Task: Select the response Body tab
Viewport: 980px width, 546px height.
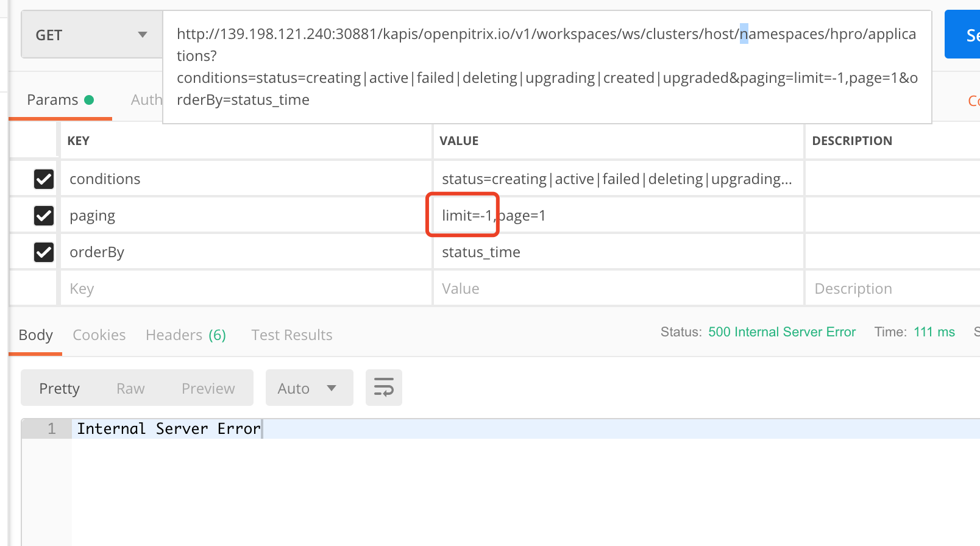Action: tap(36, 335)
